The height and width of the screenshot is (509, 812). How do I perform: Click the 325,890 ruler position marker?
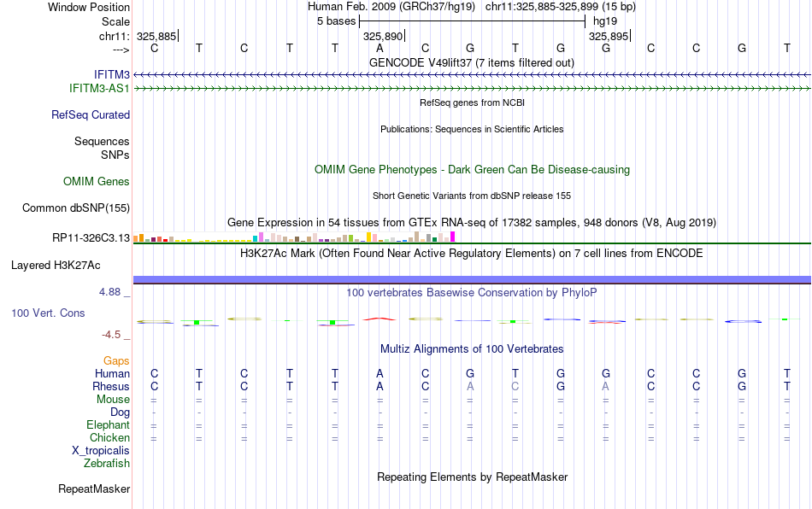point(383,36)
